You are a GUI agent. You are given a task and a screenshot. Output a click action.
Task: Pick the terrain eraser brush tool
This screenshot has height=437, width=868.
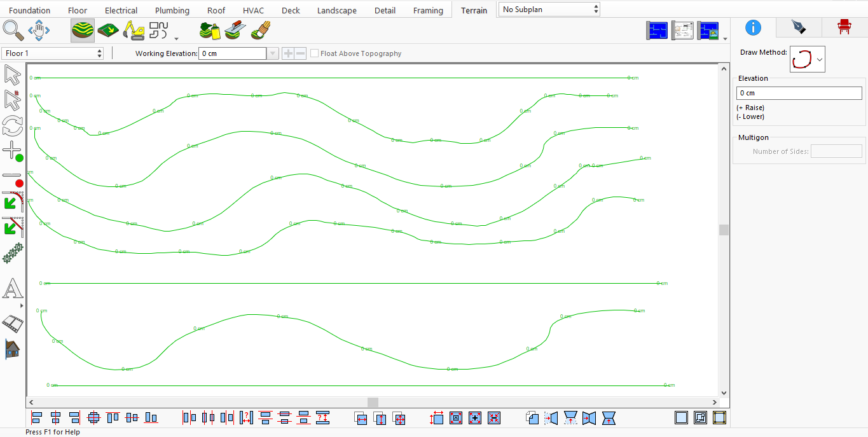[x=261, y=30]
